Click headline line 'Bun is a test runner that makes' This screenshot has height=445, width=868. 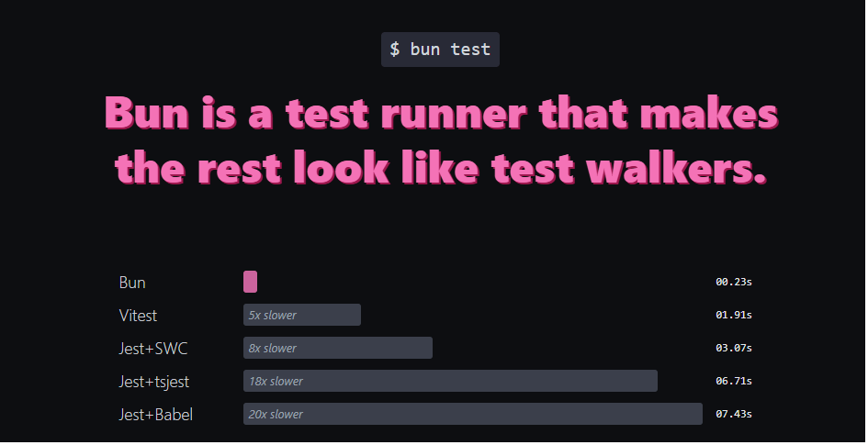pos(441,113)
